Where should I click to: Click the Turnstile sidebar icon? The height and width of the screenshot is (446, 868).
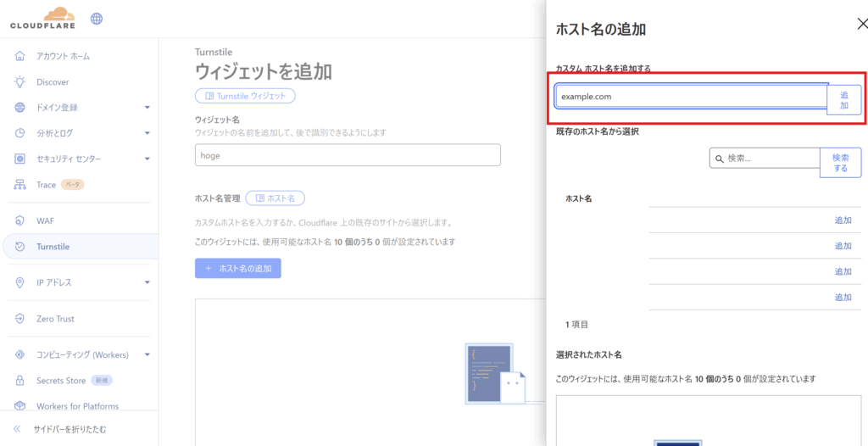coord(20,247)
